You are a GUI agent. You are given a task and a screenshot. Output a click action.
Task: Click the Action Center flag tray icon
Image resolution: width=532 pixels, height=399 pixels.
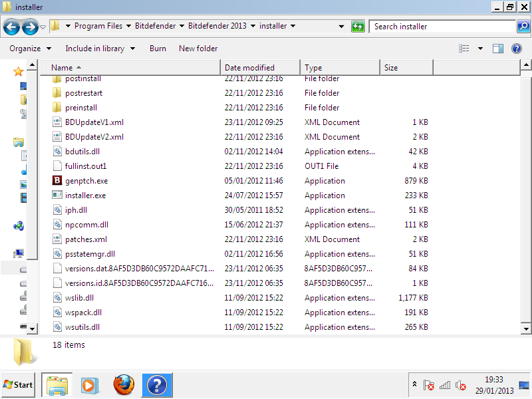(429, 385)
